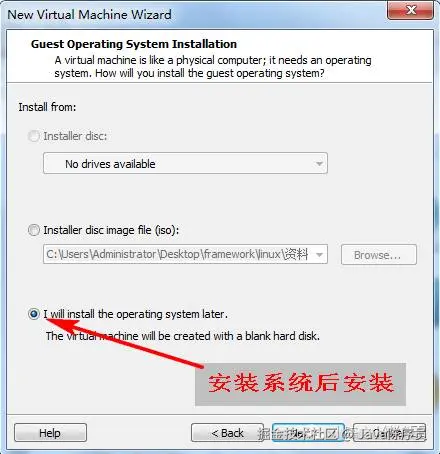The height and width of the screenshot is (454, 440).
Task: Open the No drives available dropdown
Action: [185, 163]
